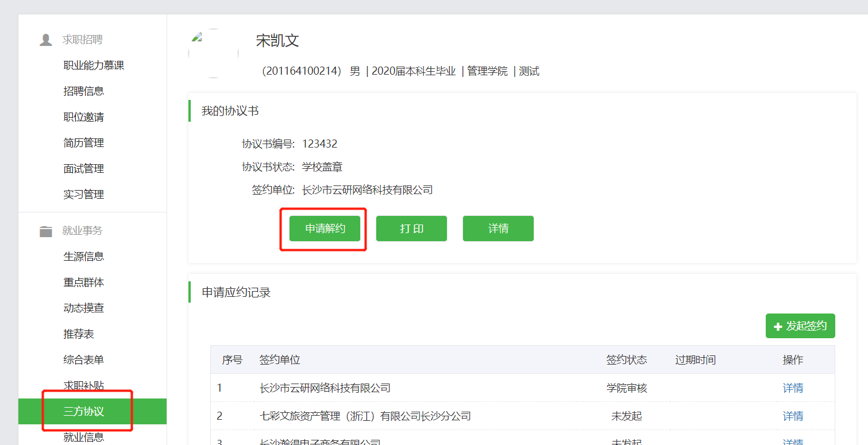Click the folder icon beside 就业事务
Viewport: 868px width, 445px height.
[45, 231]
